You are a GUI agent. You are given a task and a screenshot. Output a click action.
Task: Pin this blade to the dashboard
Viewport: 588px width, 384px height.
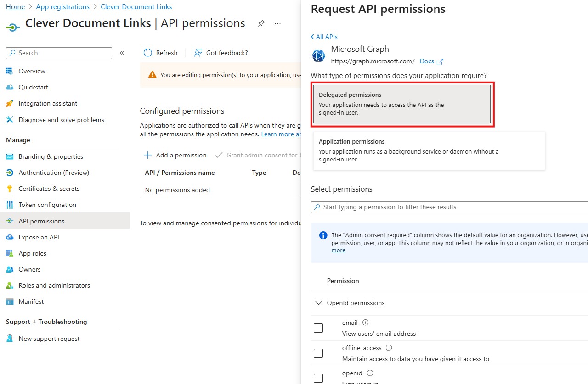tap(261, 23)
